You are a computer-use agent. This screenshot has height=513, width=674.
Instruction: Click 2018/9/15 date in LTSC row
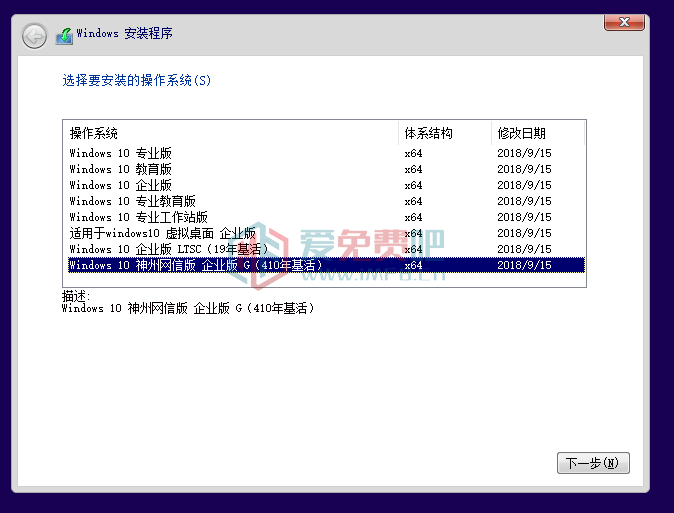click(x=524, y=249)
